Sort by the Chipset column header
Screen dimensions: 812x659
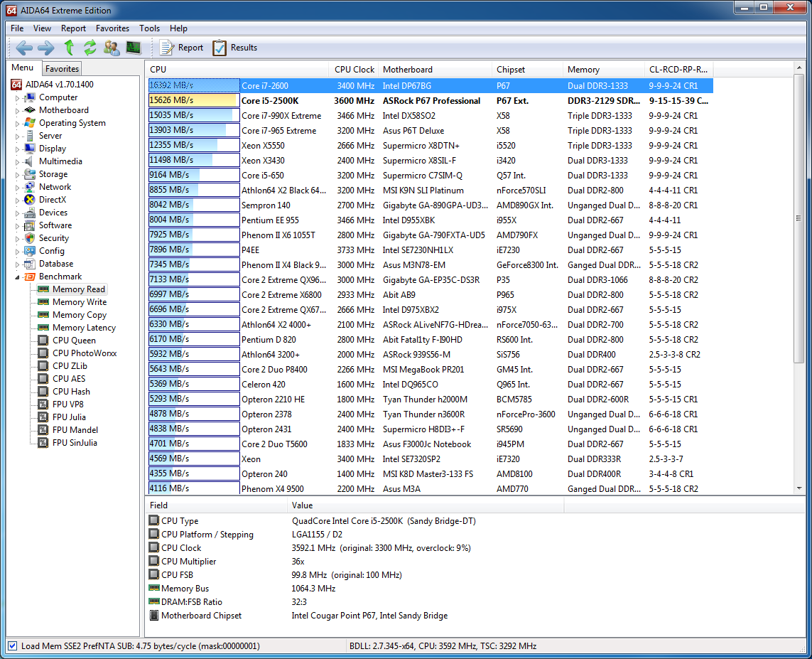[x=511, y=70]
